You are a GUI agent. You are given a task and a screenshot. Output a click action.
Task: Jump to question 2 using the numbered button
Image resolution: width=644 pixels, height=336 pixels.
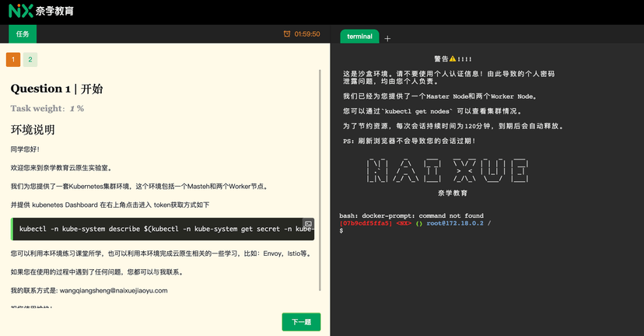30,60
